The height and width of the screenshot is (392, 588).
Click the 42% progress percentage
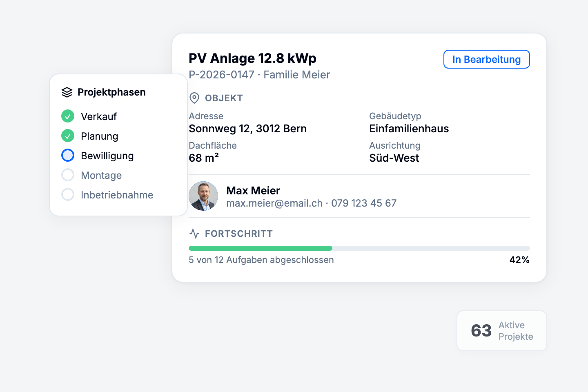point(519,260)
